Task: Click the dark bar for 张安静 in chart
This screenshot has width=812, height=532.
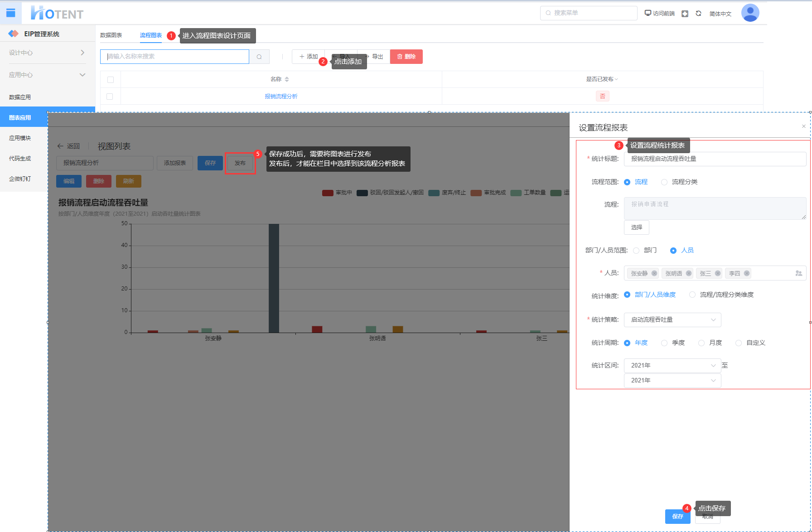Action: 274,278
